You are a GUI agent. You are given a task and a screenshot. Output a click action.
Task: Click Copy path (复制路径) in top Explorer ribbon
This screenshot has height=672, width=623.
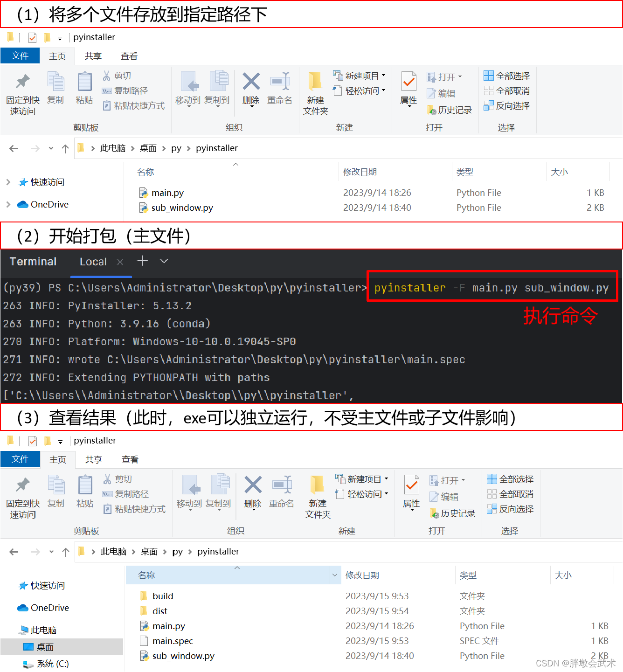tap(125, 90)
